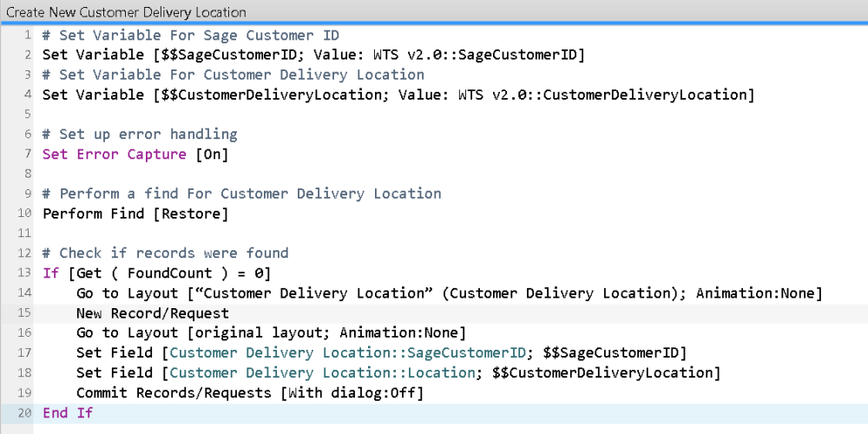Click the Sage Customer ID comment line

point(191,36)
